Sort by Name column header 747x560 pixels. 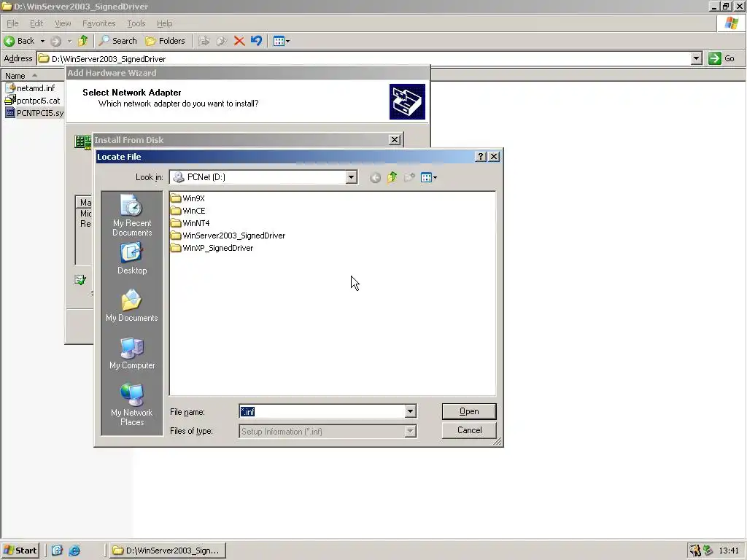[x=32, y=76]
